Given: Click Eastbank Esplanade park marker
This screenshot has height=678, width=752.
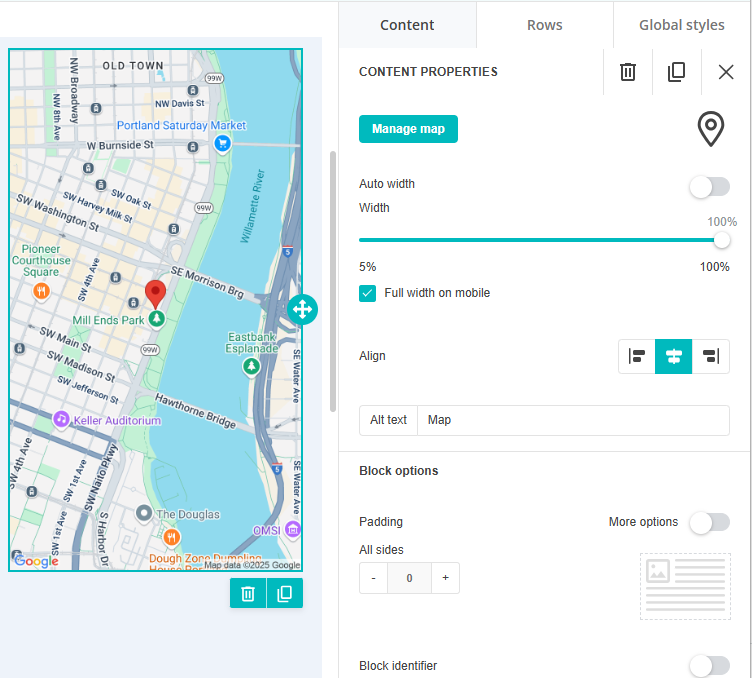Looking at the screenshot, I should 251,367.
